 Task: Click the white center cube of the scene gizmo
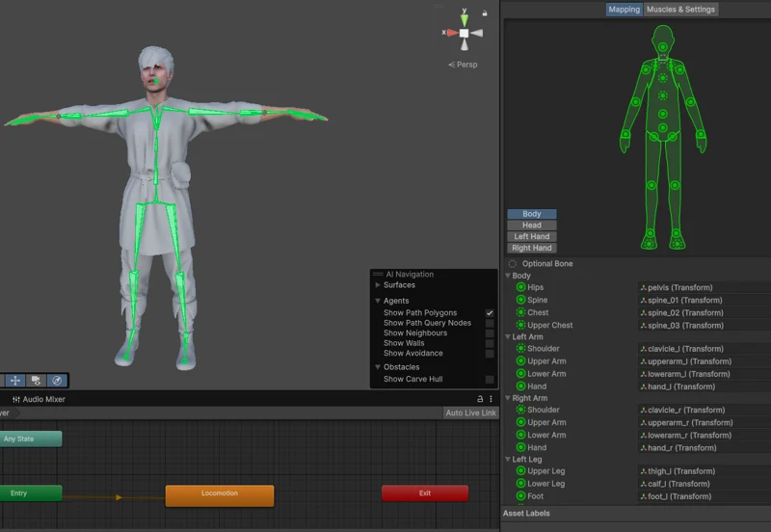[x=464, y=33]
